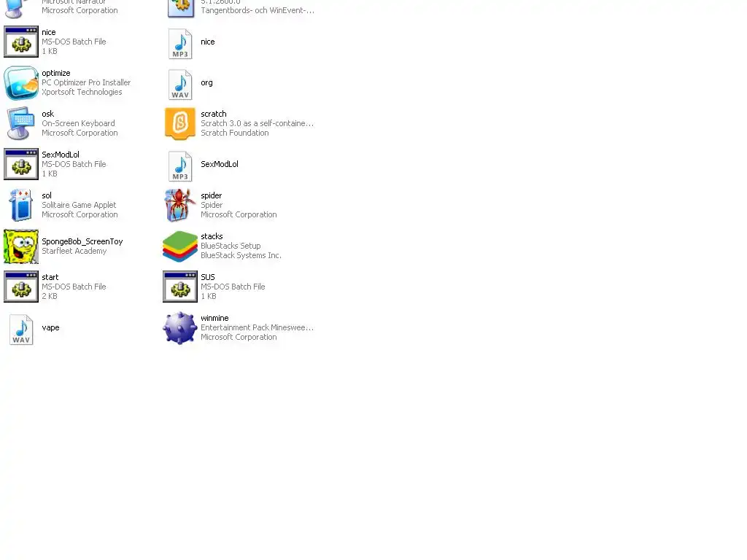Click the 'Scratch Foundation' text
Image resolution: width=747 pixels, height=560 pixels.
coord(234,133)
